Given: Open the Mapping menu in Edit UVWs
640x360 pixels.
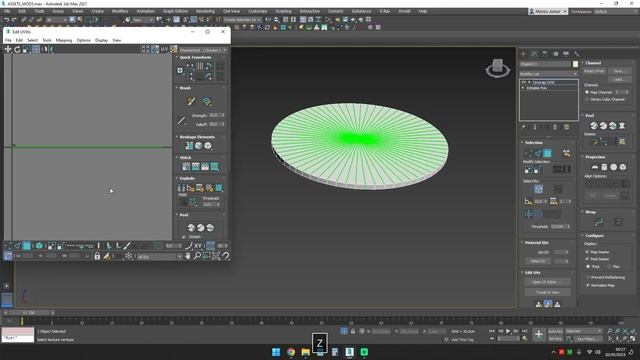Looking at the screenshot, I should (x=64, y=40).
